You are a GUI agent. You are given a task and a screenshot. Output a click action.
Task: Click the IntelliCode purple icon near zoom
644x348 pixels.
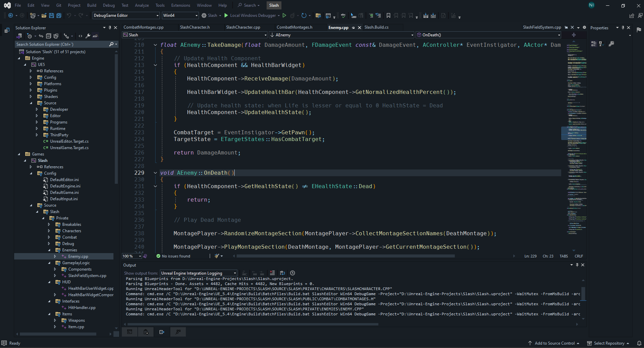coord(145,256)
